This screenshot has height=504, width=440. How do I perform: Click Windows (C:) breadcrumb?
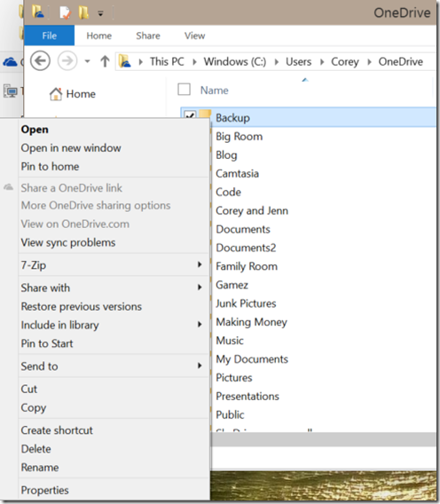click(235, 61)
